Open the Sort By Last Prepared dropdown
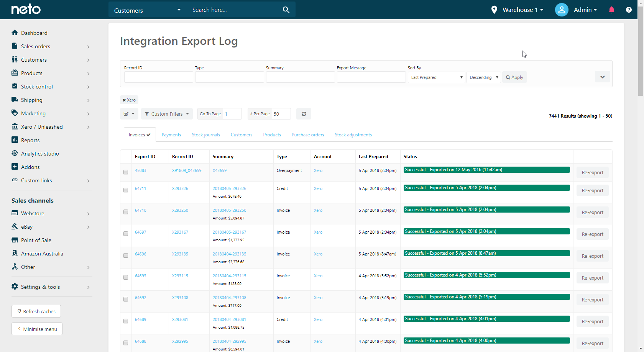The width and height of the screenshot is (644, 352). click(x=436, y=77)
